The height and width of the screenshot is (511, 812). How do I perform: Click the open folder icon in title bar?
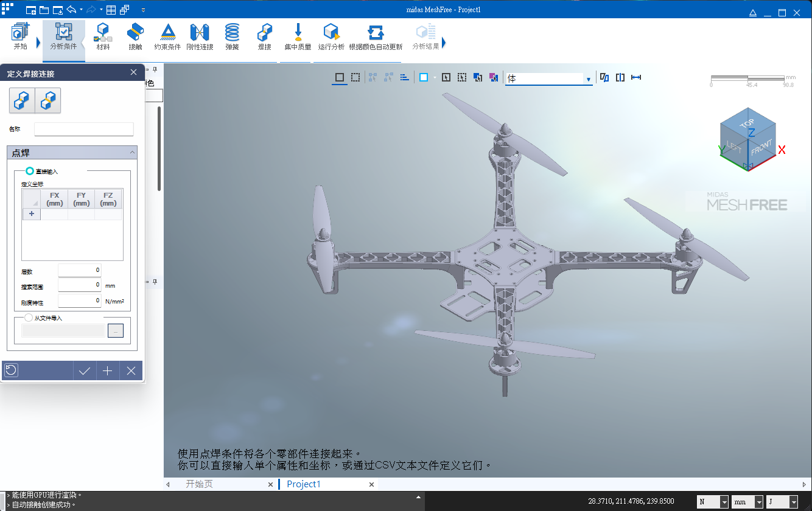pyautogui.click(x=44, y=10)
